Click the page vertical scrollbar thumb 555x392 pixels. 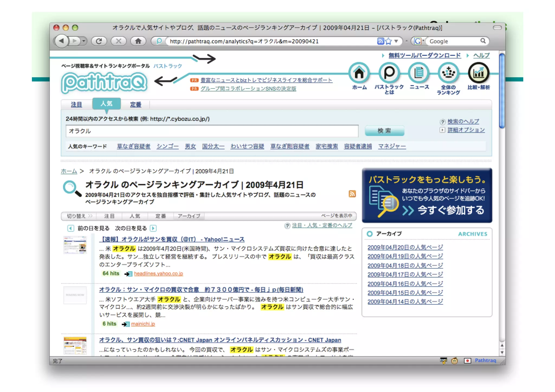tap(502, 91)
